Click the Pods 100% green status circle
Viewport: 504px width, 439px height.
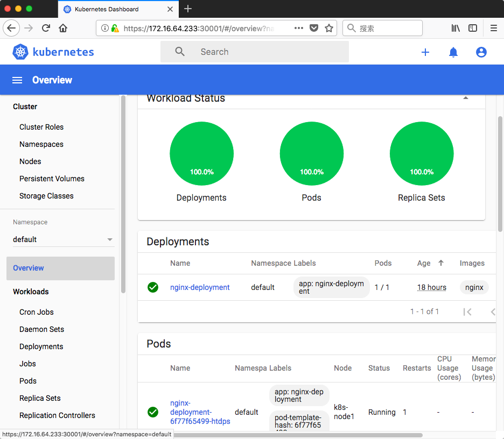click(x=312, y=153)
